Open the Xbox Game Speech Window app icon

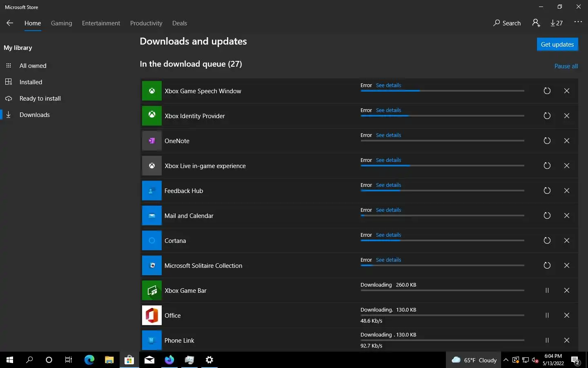[x=152, y=91]
